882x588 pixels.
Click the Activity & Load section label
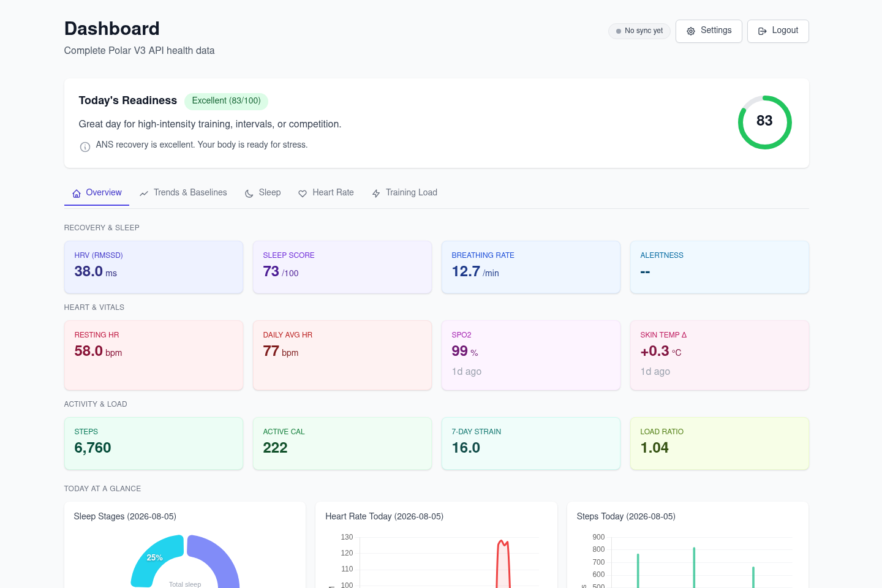96,404
